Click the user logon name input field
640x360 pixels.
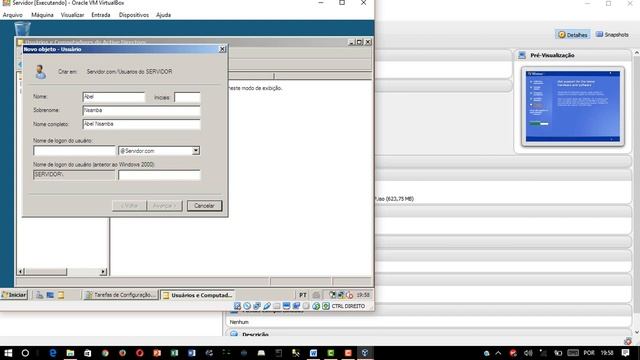click(74, 151)
